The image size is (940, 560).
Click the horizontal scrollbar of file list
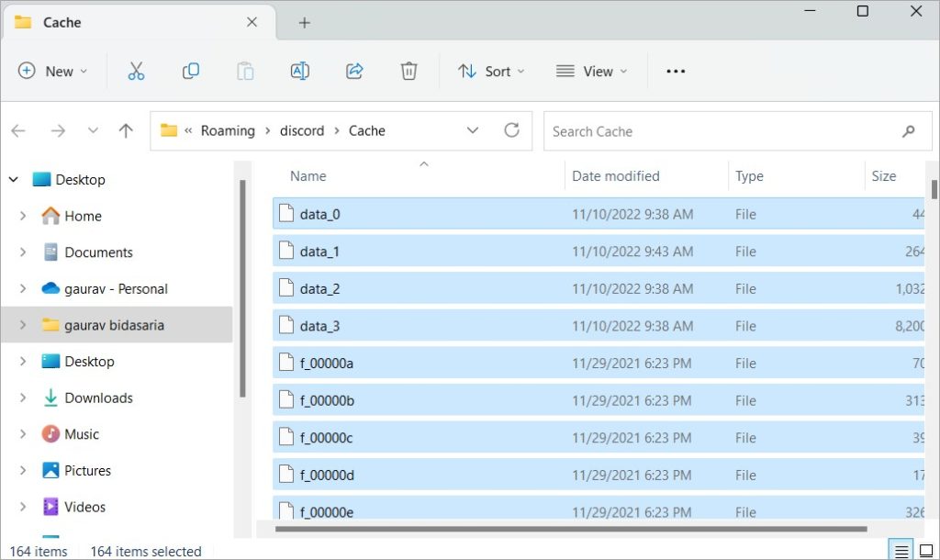point(571,529)
